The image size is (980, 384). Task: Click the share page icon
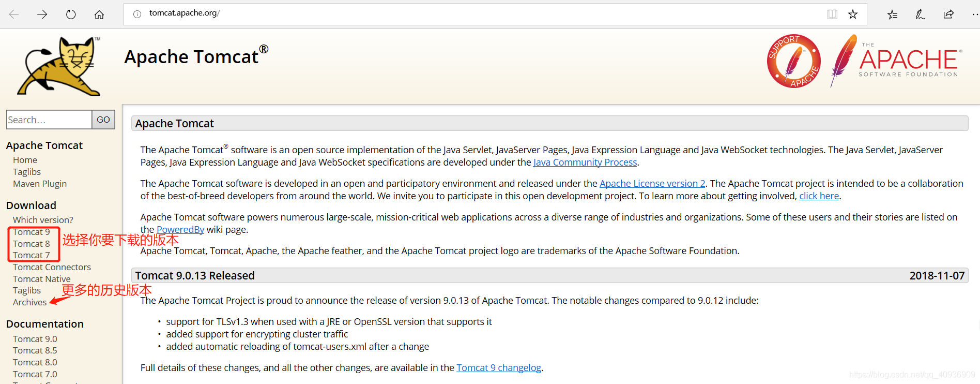pyautogui.click(x=948, y=14)
